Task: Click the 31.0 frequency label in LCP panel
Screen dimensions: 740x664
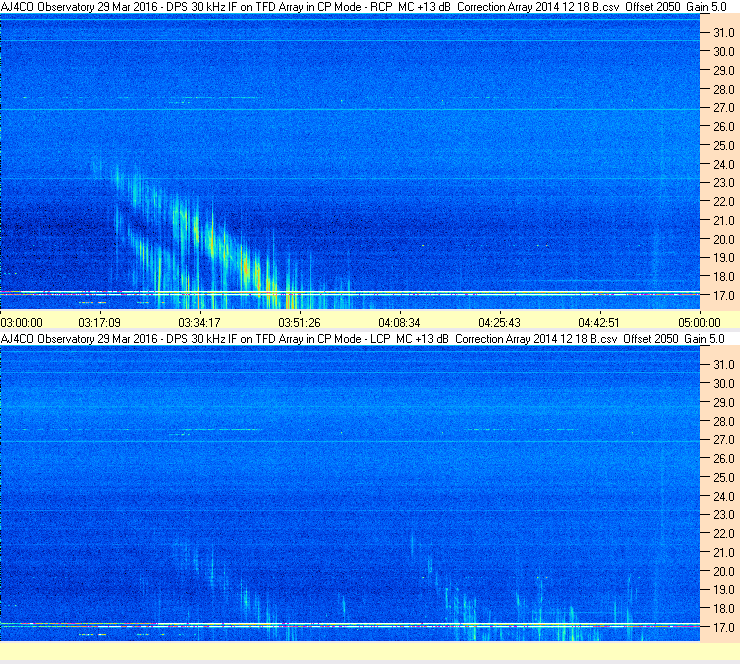Action: (723, 365)
